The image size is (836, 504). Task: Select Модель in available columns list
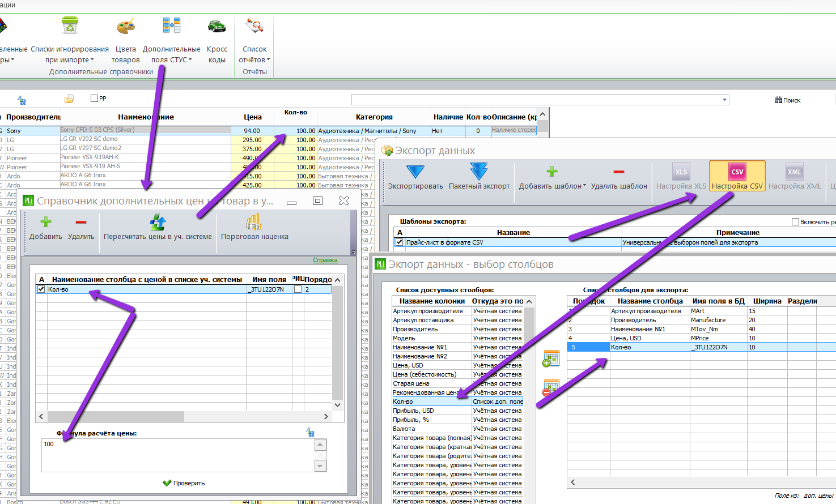click(458, 338)
